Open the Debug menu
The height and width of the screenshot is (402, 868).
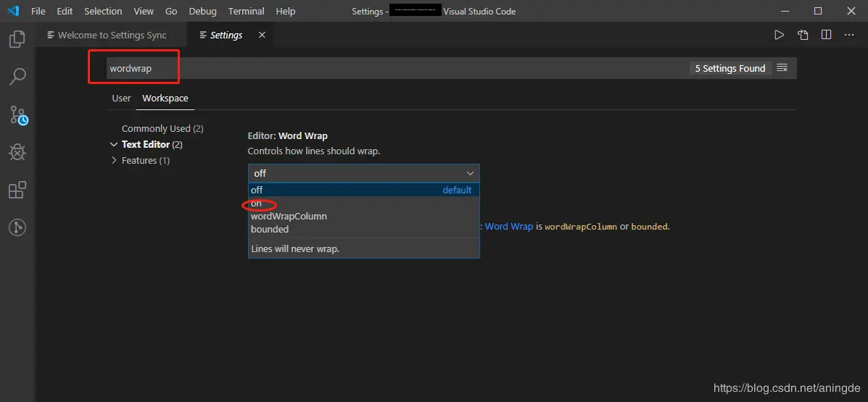203,11
